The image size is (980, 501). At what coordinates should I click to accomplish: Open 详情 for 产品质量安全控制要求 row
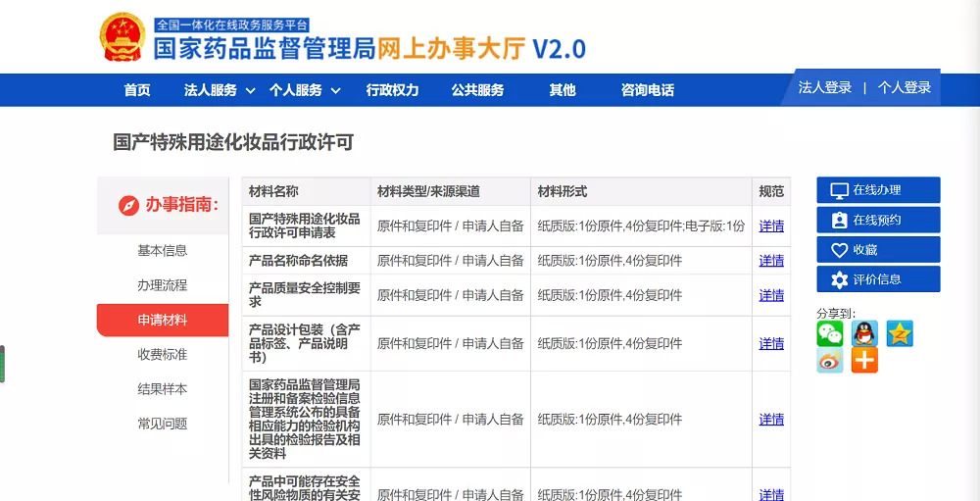tap(771, 295)
